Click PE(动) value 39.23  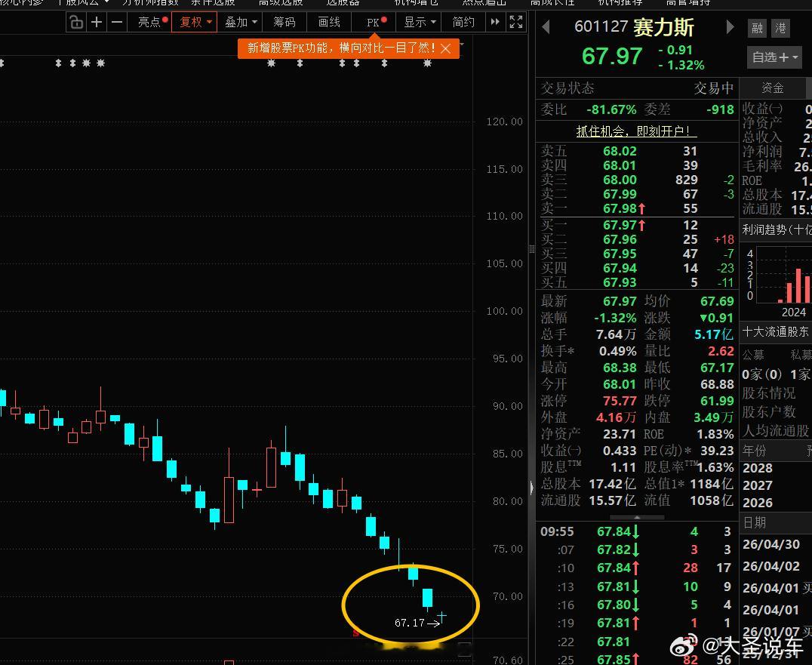click(x=717, y=451)
